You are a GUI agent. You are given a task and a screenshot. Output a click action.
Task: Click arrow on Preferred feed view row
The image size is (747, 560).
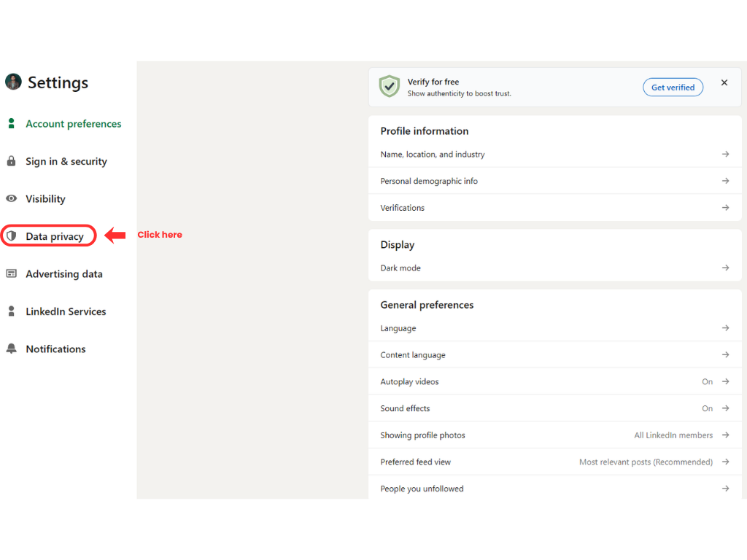coord(725,462)
